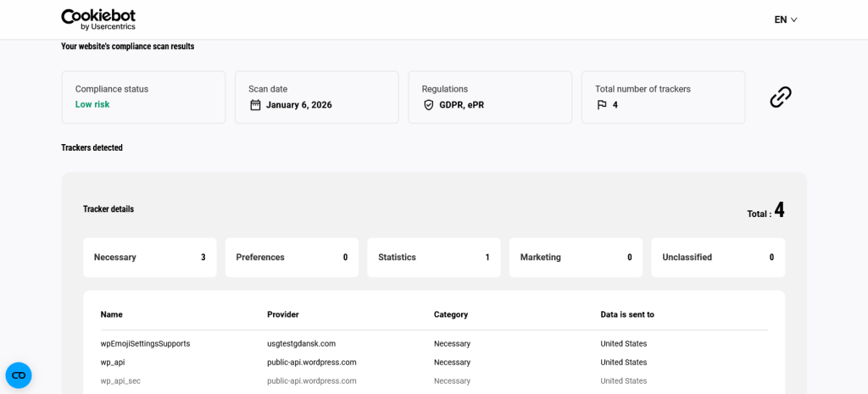Click the usgtestgdansk.com provider entry
This screenshot has width=868, height=394.
301,344
